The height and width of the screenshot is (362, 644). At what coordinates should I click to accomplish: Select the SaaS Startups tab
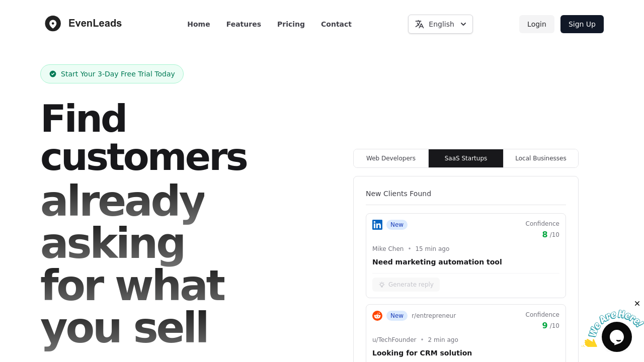tap(466, 158)
